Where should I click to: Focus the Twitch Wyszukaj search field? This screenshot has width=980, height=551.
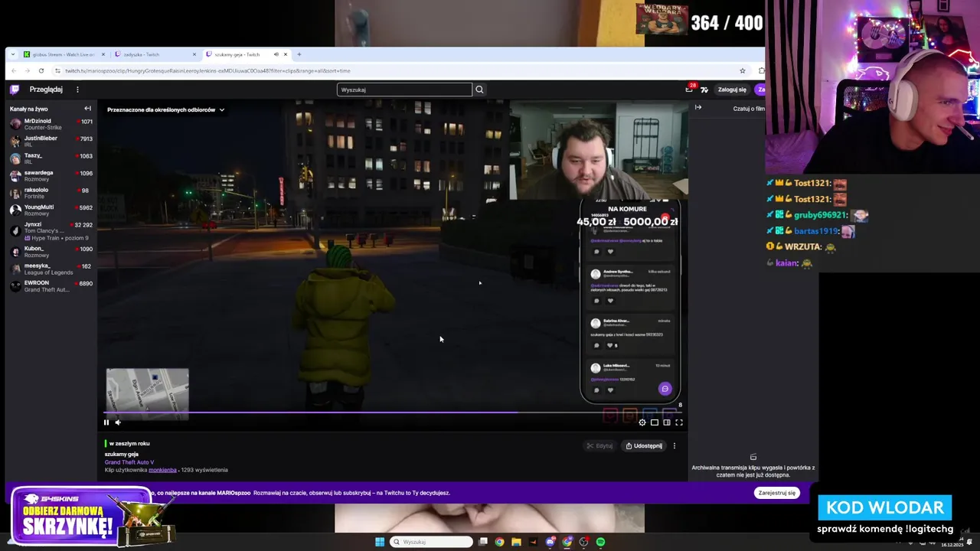point(404,90)
